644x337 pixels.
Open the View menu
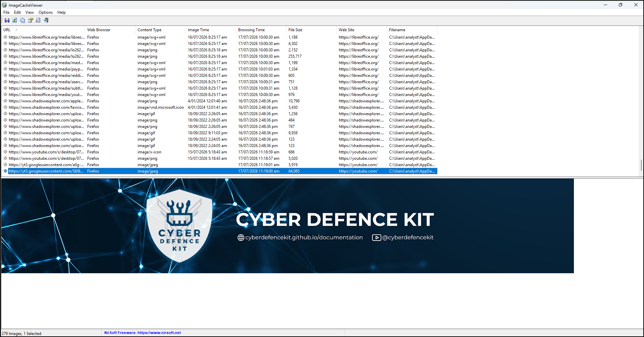[30, 12]
